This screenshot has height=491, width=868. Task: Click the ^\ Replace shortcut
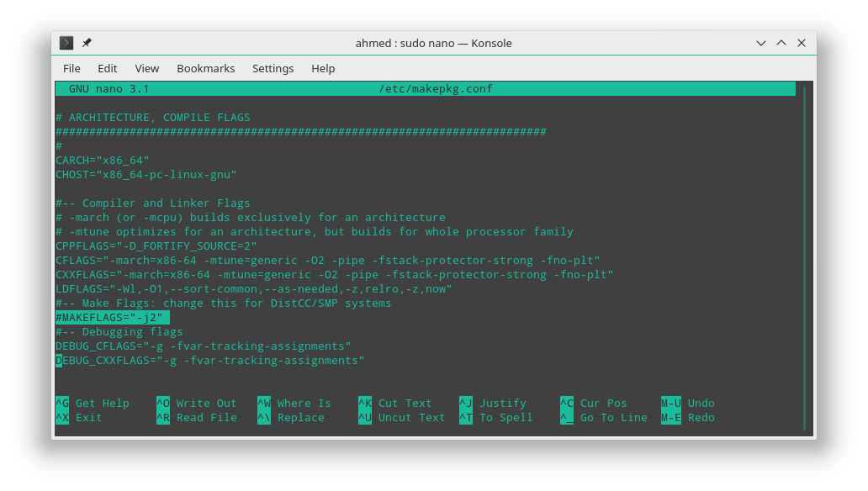point(291,418)
